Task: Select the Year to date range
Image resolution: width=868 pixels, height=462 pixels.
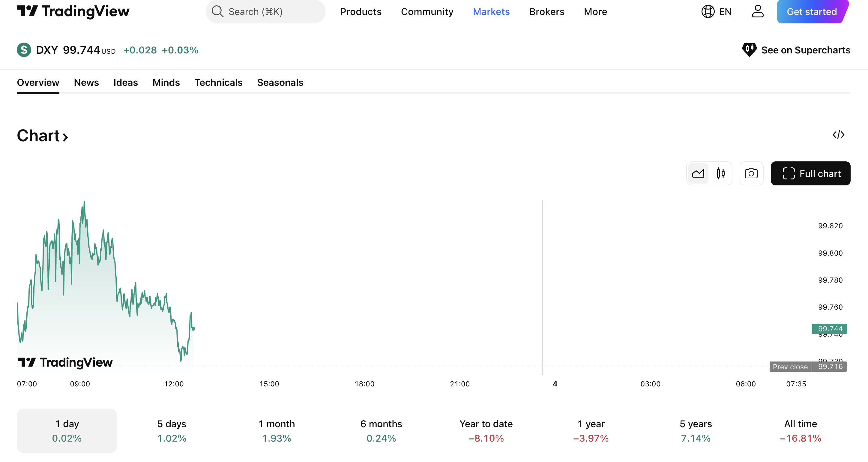Action: pyautogui.click(x=486, y=431)
